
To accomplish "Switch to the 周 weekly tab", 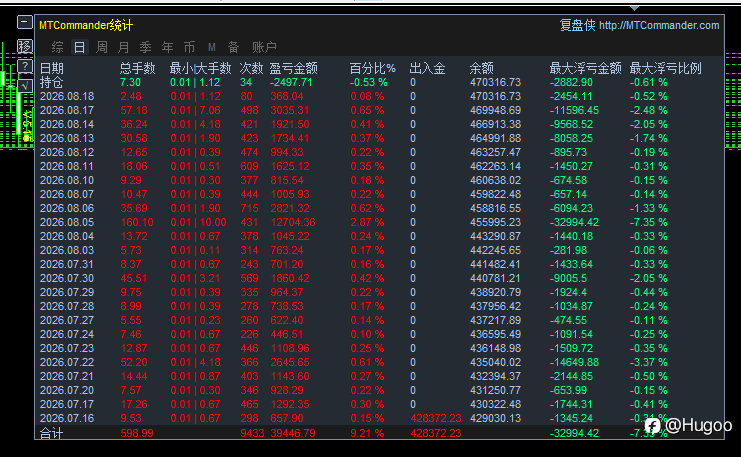I will [x=102, y=47].
